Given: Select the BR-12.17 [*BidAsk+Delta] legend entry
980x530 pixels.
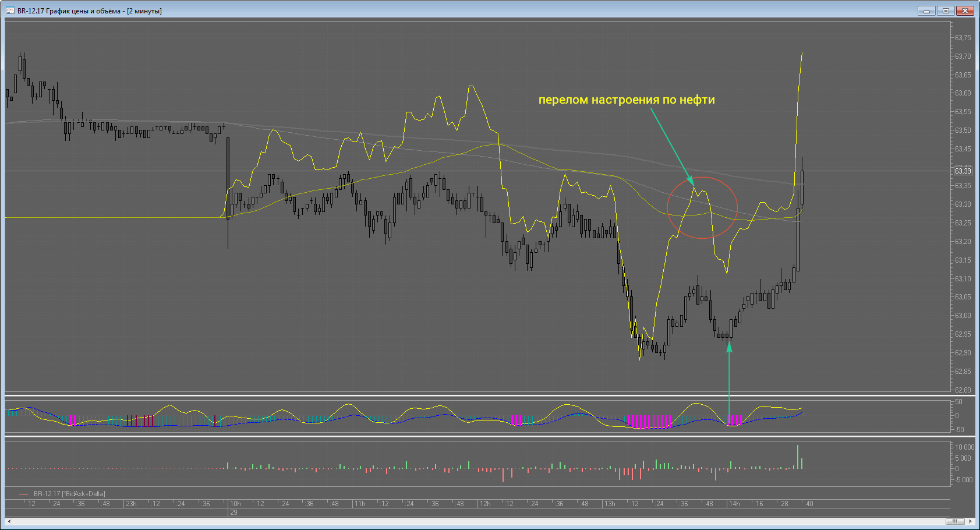Looking at the screenshot, I should click(62, 494).
